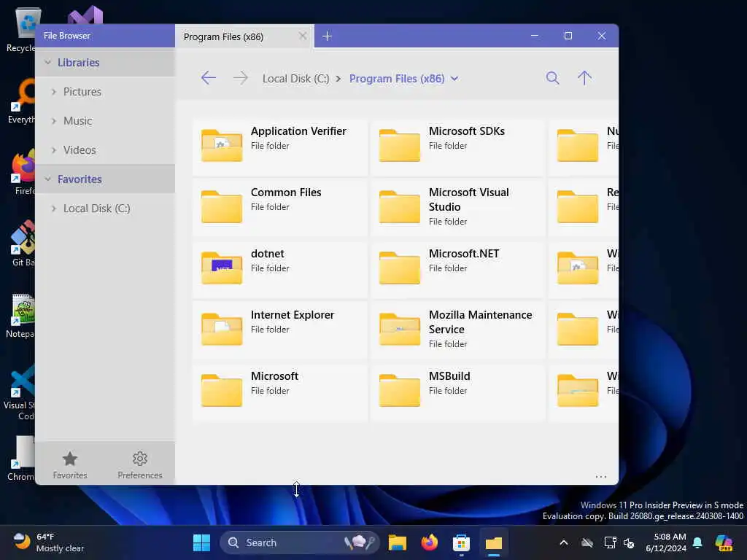Select Pictures in the sidebar
The image size is (747, 560).
pos(82,91)
